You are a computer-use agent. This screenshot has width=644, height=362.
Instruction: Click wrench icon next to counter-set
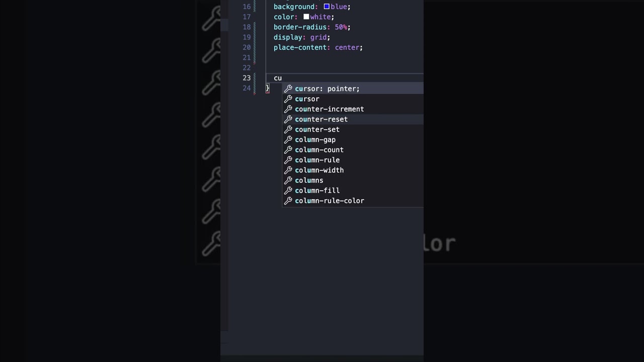288,129
